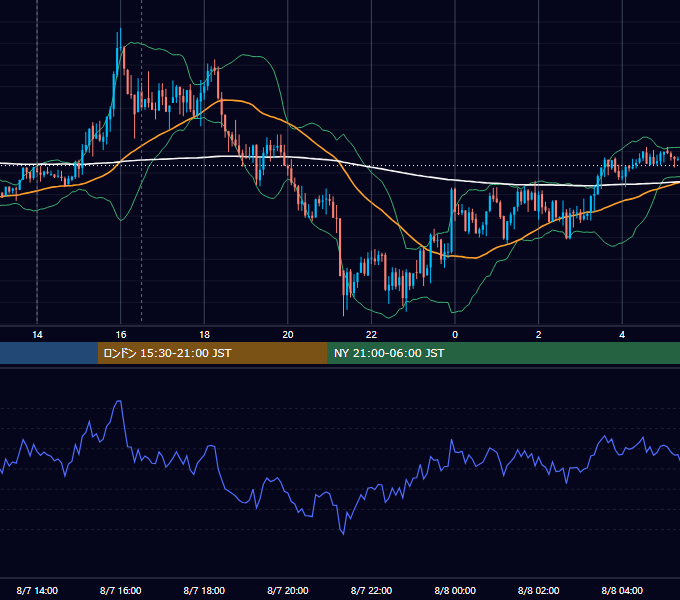680x600 pixels.
Task: Click the NY 21:00-06:00 JST session bar
Action: click(503, 353)
